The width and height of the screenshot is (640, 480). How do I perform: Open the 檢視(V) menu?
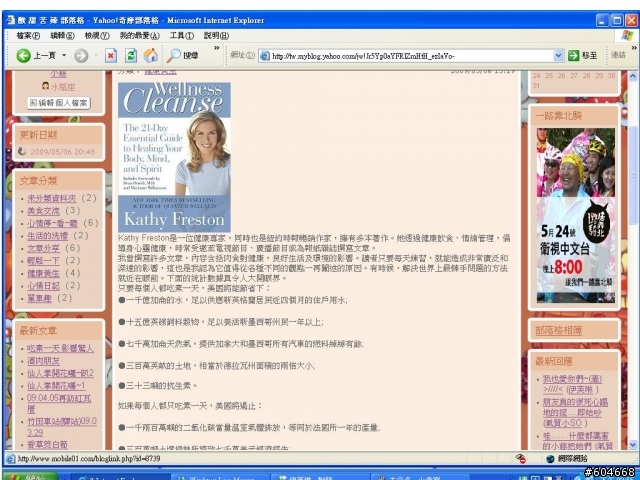click(97, 36)
